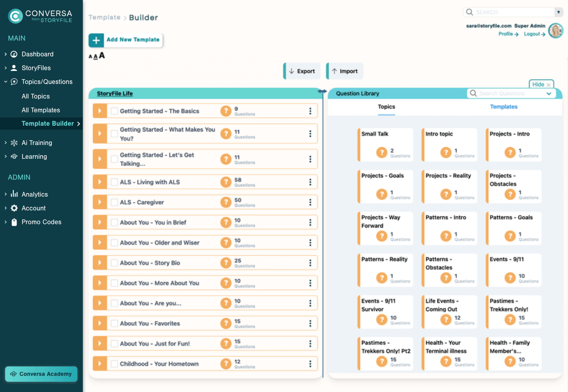Open All Topics in the sidebar
568x392 pixels.
(35, 96)
